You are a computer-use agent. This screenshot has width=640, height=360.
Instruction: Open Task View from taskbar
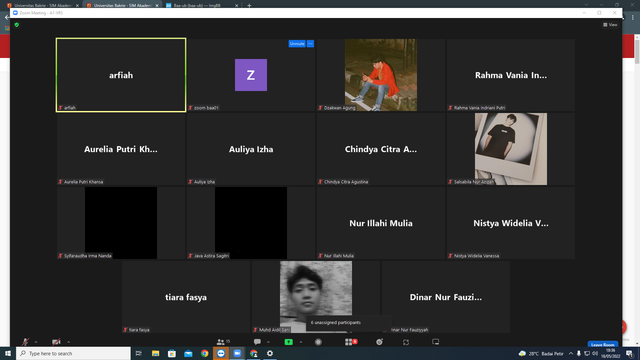click(139, 353)
